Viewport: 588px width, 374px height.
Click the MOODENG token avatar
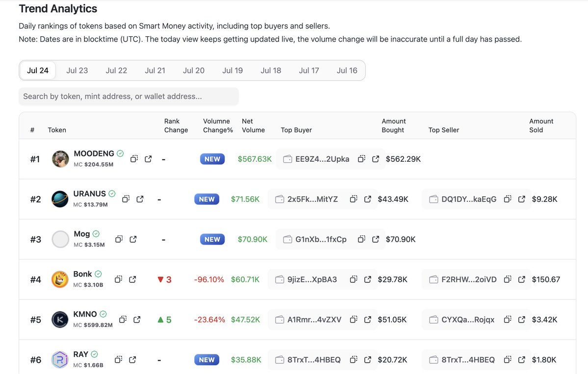(60, 159)
